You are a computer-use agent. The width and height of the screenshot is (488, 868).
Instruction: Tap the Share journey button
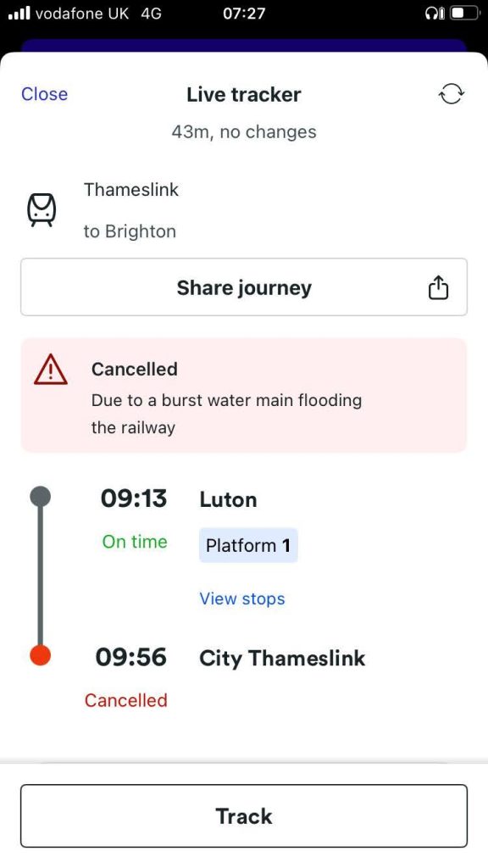(244, 287)
